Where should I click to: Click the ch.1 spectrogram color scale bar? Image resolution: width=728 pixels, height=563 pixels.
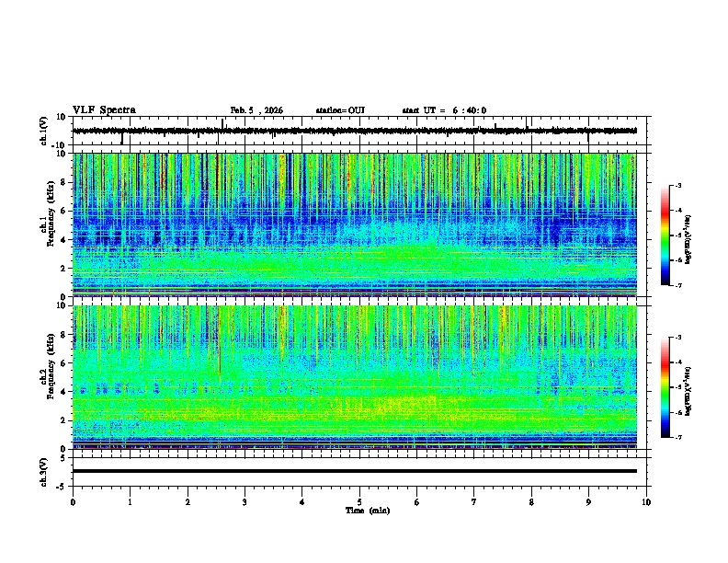[665, 236]
